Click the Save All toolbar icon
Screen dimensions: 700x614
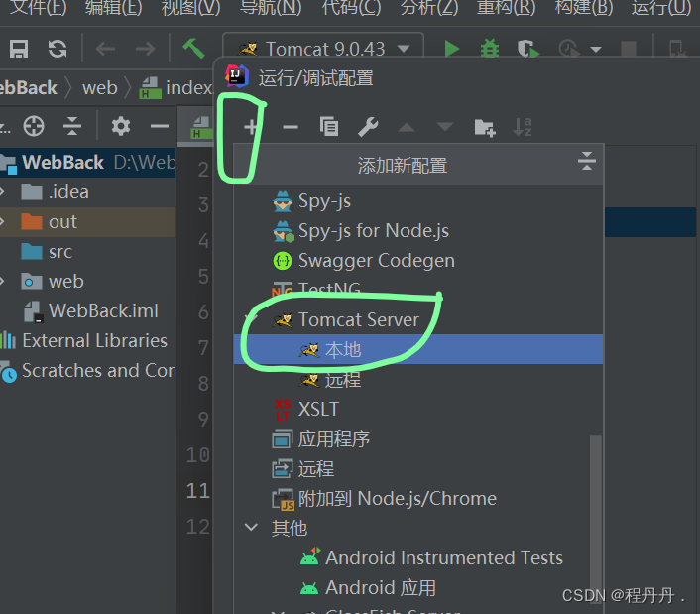click(x=19, y=49)
